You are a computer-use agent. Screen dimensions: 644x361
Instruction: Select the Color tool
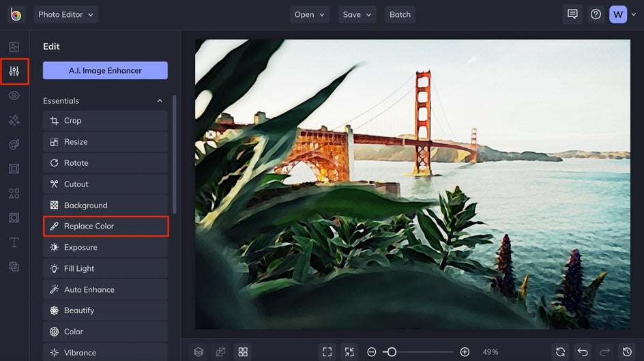click(105, 332)
